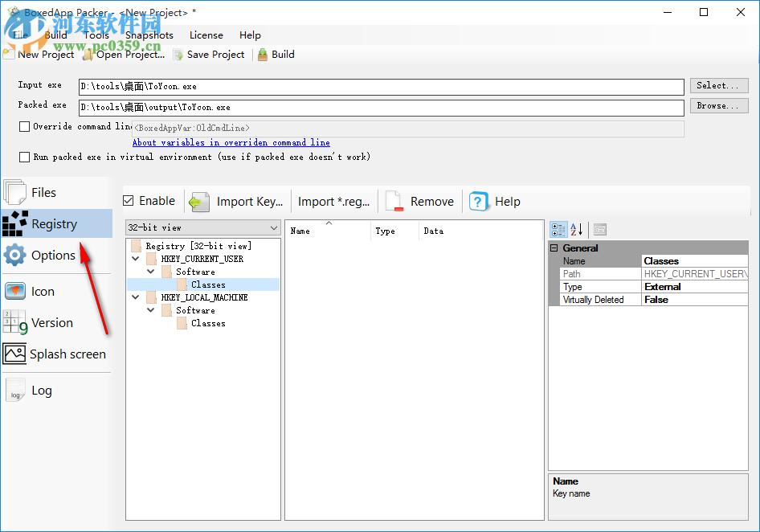Open the variables help link
This screenshot has height=532, width=760.
[x=231, y=142]
